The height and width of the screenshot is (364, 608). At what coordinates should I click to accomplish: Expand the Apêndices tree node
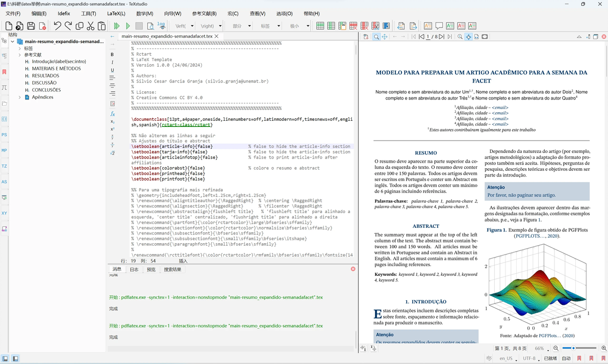(20, 97)
